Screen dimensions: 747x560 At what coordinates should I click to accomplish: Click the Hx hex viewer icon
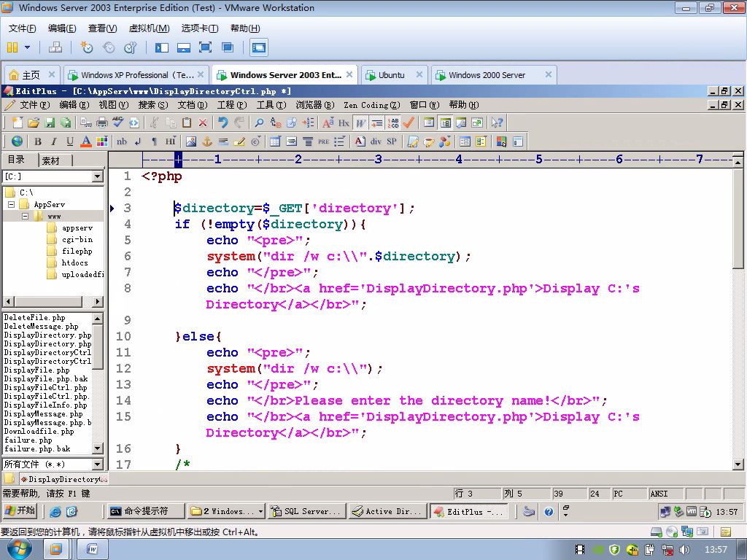[x=344, y=122]
